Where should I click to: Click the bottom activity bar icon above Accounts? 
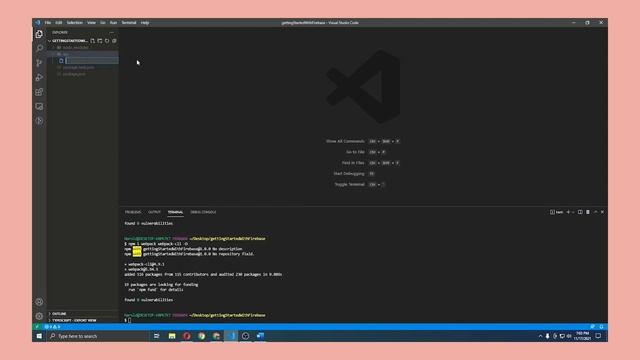(x=39, y=121)
